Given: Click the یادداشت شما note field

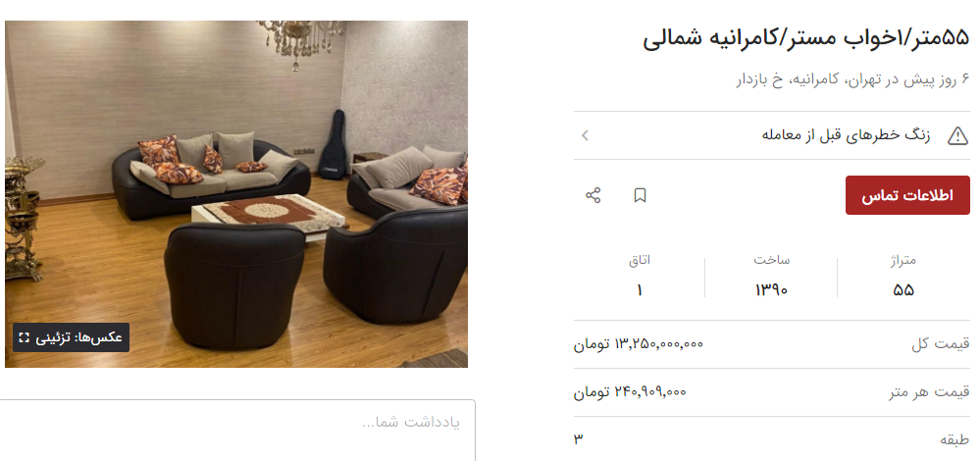Looking at the screenshot, I should [237, 430].
